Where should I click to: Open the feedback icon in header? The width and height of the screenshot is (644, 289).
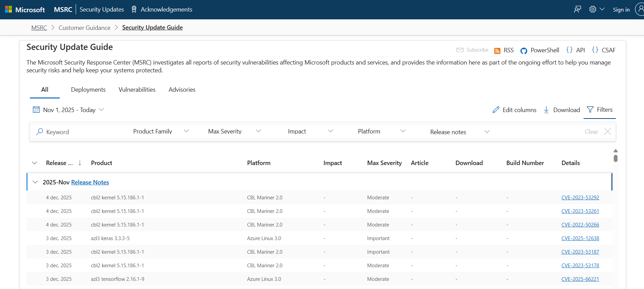pos(577,10)
